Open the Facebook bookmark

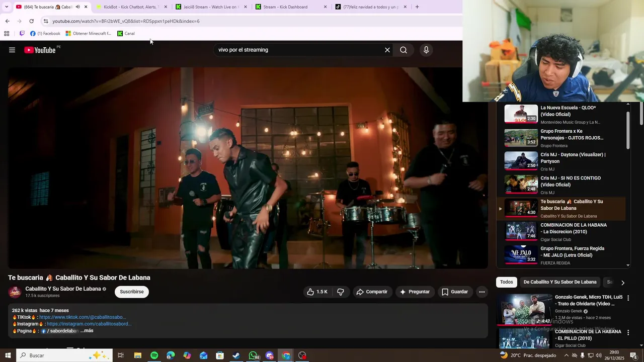pos(45,34)
